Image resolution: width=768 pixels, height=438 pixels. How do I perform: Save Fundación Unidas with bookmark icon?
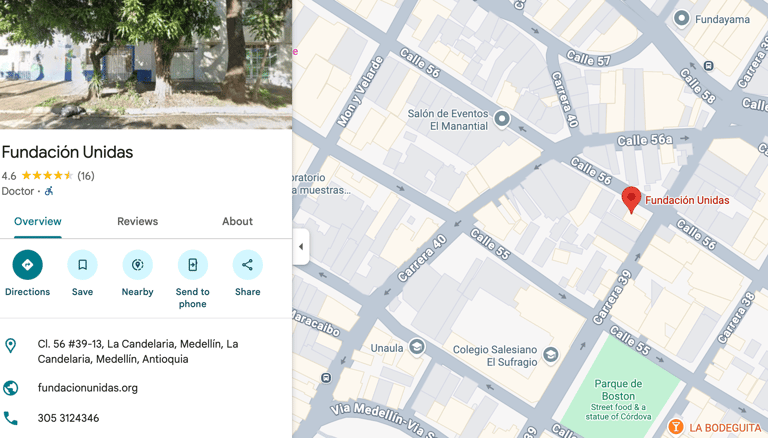[x=82, y=265]
